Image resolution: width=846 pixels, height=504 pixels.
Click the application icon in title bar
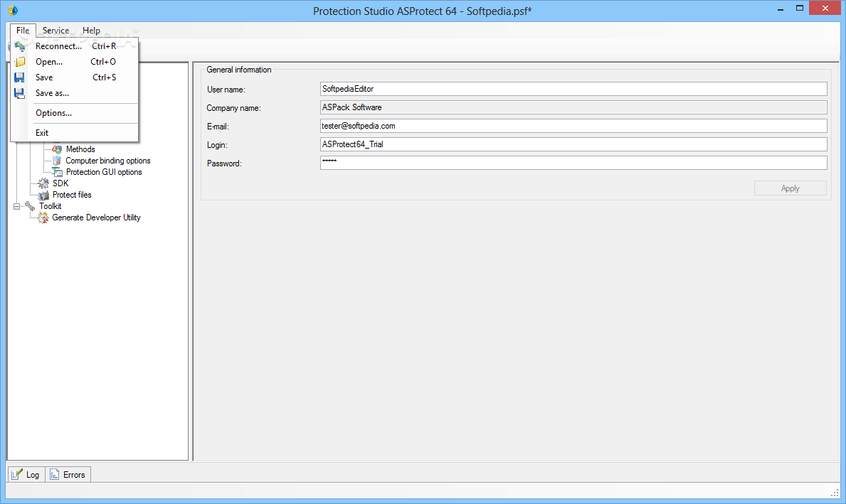pyautogui.click(x=13, y=10)
